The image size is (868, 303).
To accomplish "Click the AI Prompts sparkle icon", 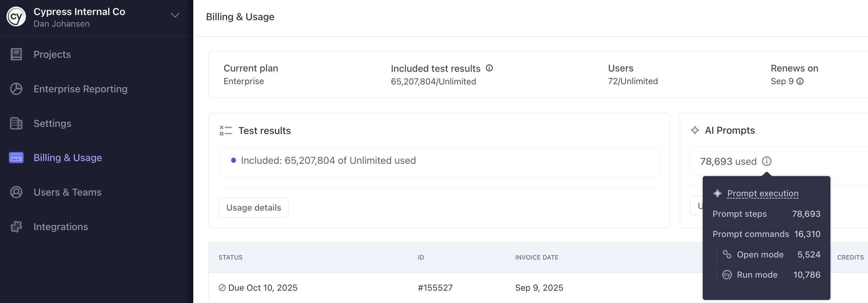I will pos(695,130).
